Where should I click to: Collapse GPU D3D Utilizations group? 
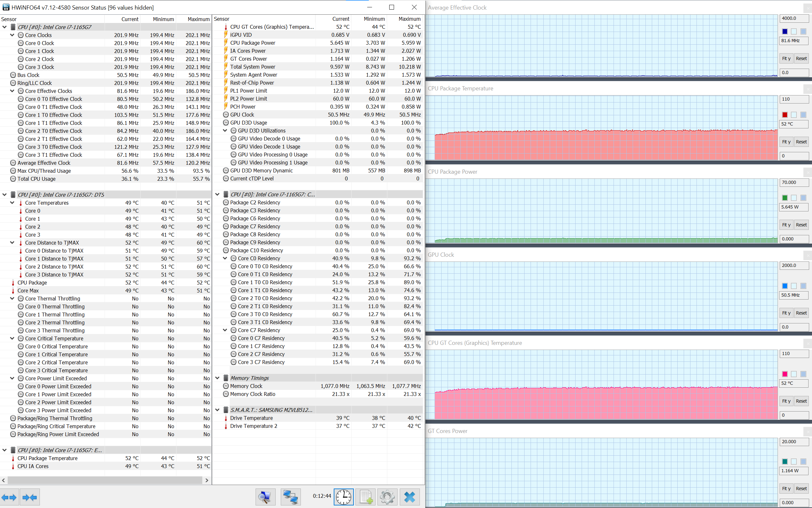(x=225, y=131)
